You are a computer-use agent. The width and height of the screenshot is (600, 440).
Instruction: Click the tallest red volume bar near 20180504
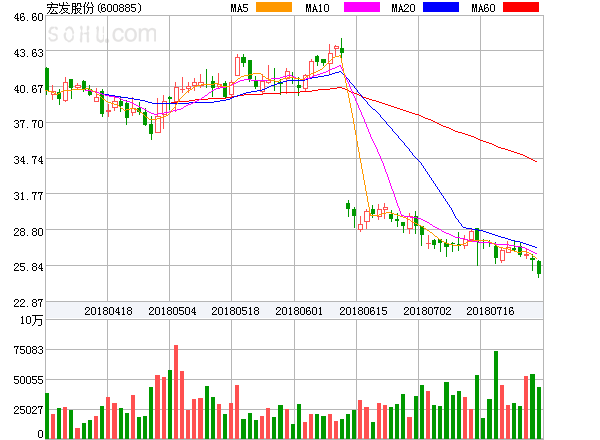coord(176,392)
